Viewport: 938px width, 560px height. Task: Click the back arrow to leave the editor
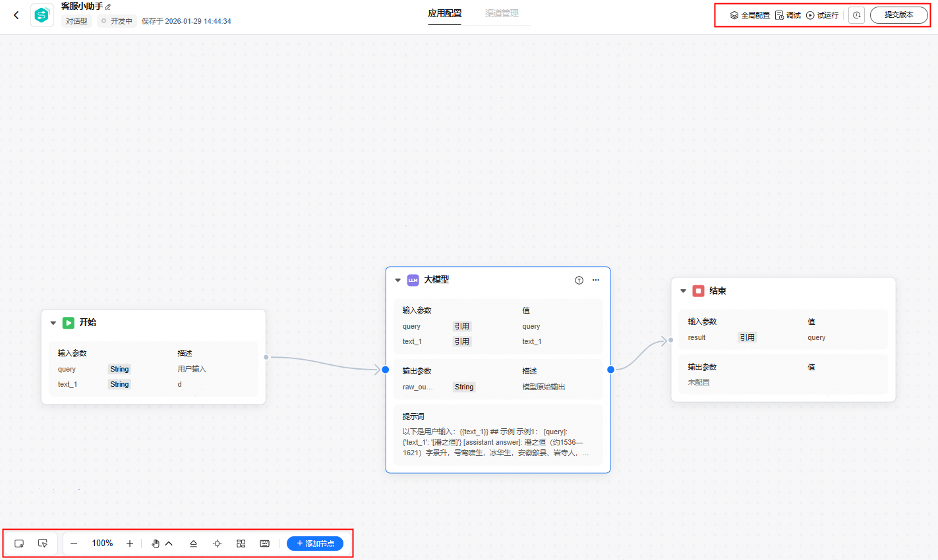point(16,15)
